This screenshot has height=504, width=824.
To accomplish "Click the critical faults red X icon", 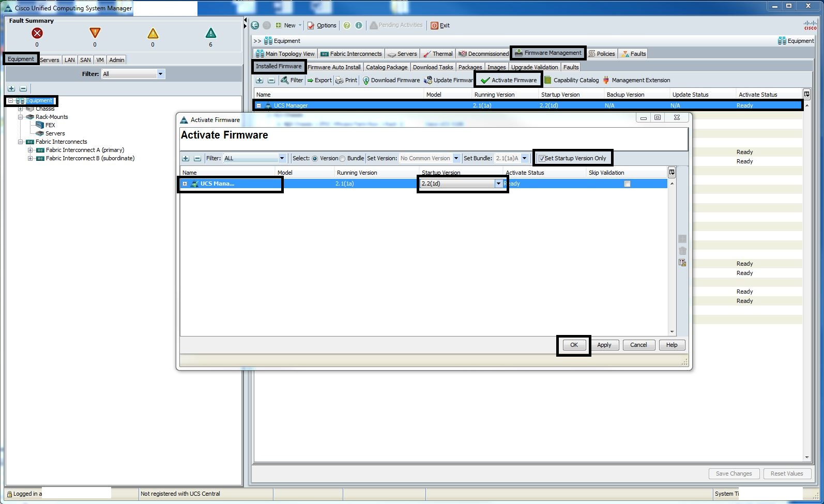I will coord(37,33).
